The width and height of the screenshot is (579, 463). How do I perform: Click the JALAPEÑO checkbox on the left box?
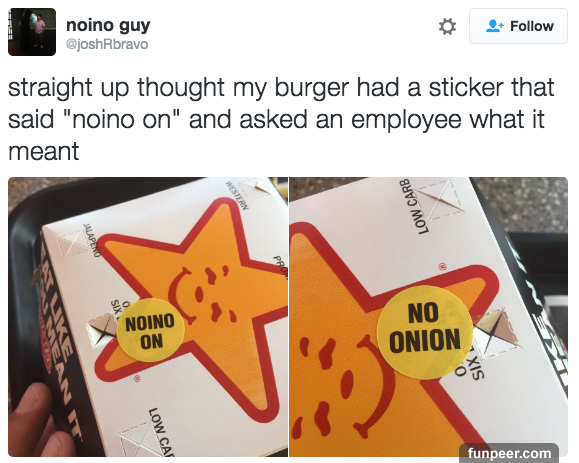[72, 244]
